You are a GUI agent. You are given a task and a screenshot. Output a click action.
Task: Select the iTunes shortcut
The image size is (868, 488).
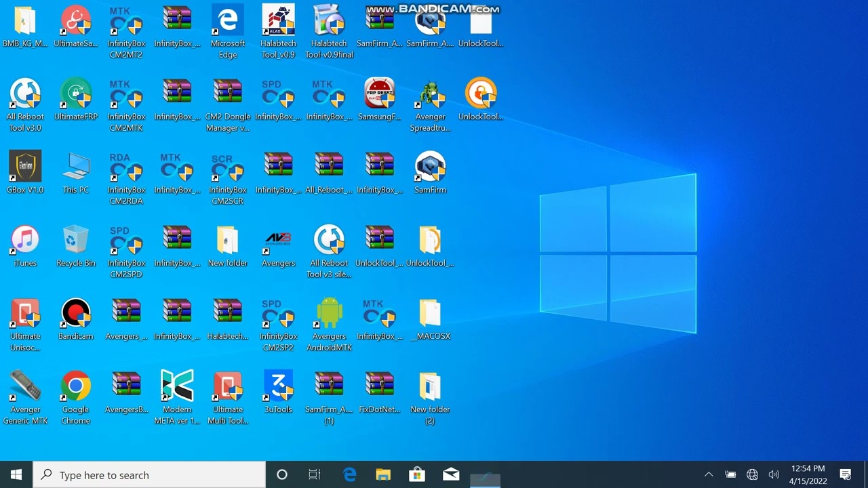click(25, 240)
